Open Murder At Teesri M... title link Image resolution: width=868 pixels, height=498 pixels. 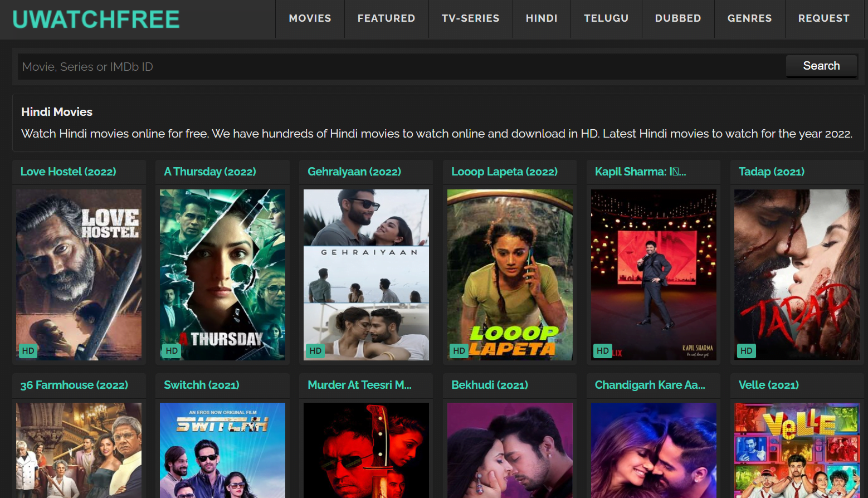tap(359, 385)
